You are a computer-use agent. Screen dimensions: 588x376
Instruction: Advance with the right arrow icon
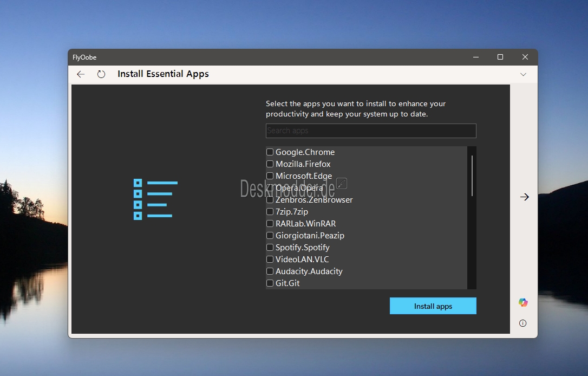pos(525,197)
